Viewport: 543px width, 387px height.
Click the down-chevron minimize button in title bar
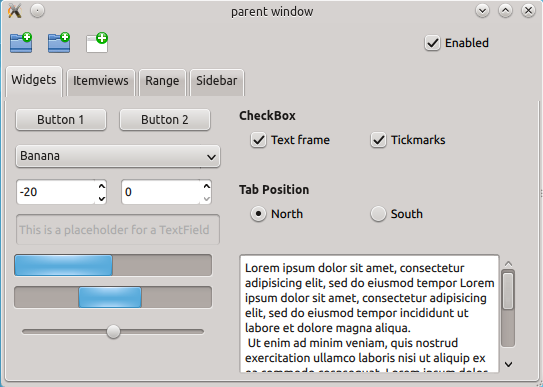pos(482,11)
